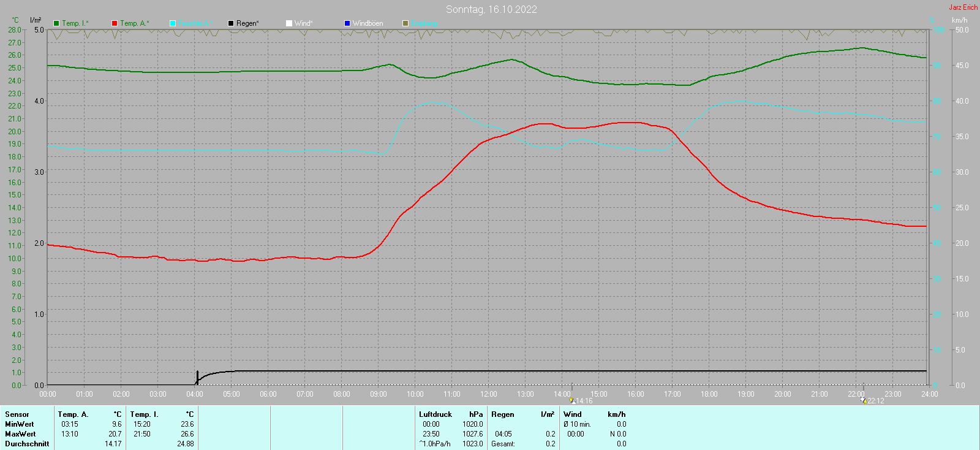Click the 14:16 marker icon on timeline

[x=572, y=400]
